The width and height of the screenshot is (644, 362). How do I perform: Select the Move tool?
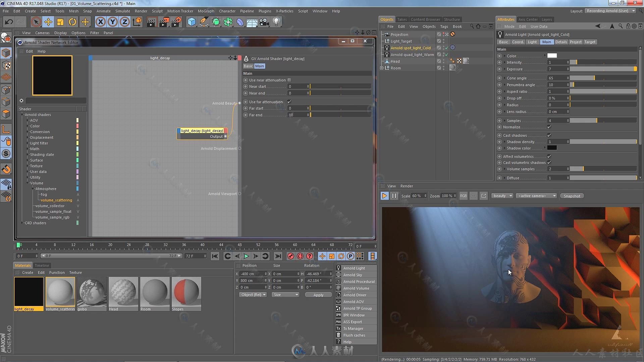pos(48,22)
